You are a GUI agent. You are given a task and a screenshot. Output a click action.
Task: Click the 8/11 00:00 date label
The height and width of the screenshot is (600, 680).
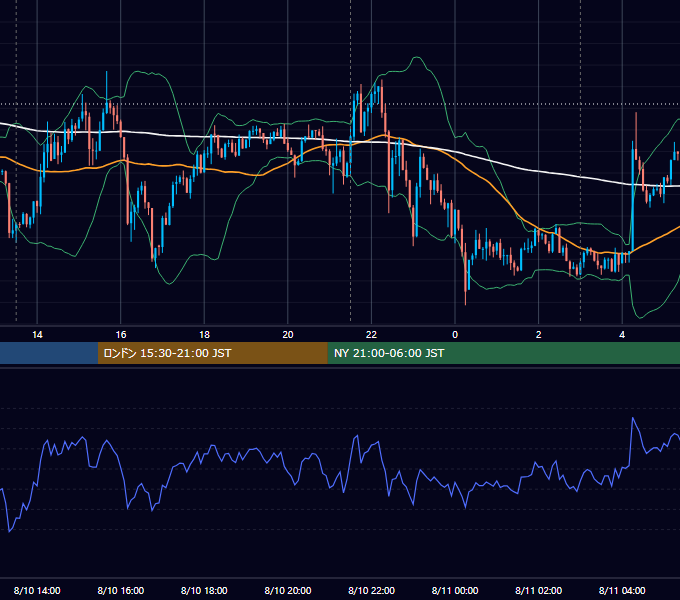pos(455,590)
